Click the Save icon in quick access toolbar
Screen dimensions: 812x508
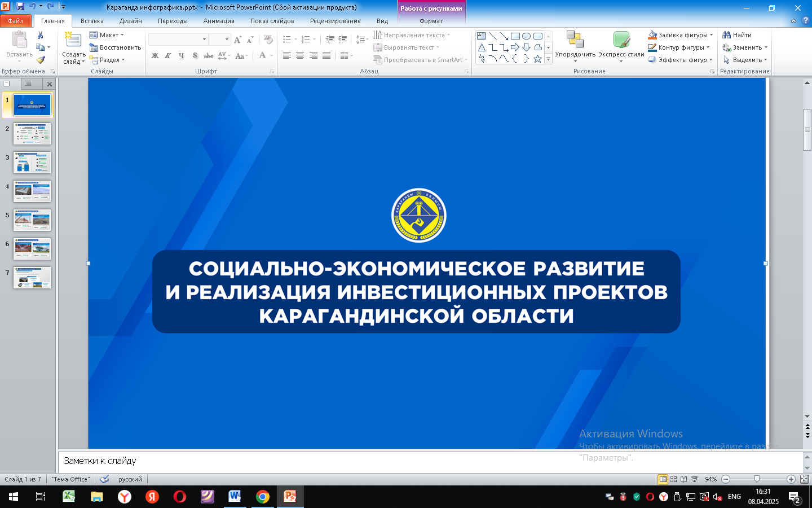tap(20, 7)
